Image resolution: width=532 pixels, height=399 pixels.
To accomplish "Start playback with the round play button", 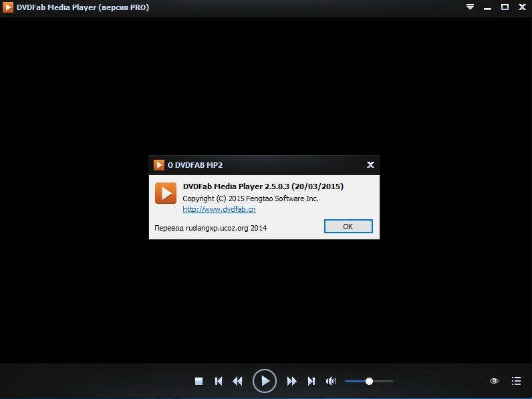I will pyautogui.click(x=264, y=381).
